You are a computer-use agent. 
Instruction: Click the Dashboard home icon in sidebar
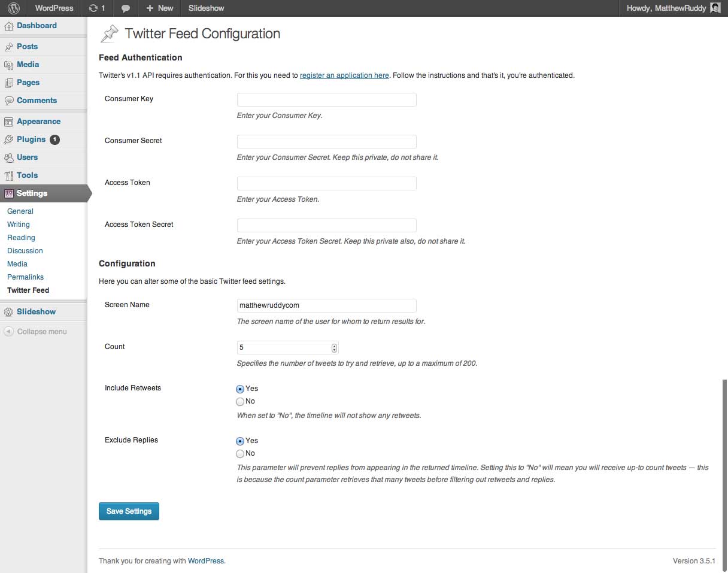(x=9, y=26)
